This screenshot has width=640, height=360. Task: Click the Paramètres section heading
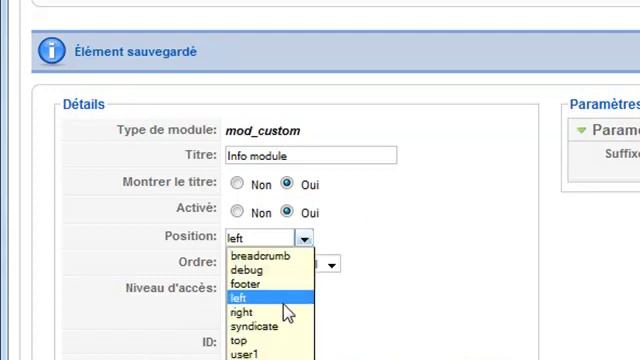(x=604, y=104)
